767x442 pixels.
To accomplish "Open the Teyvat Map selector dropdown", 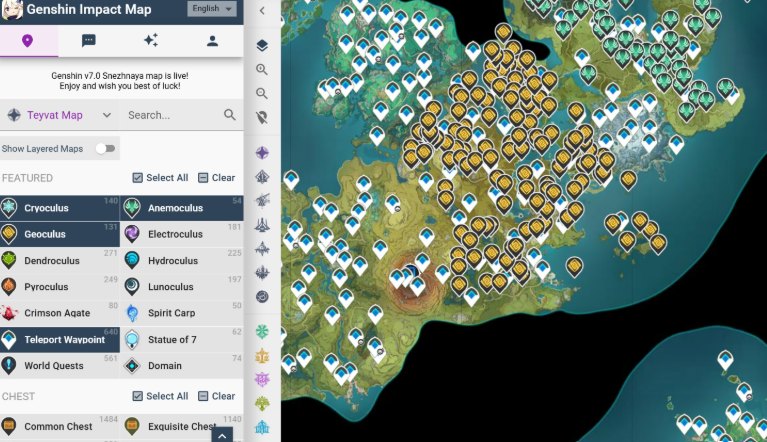I will [60, 115].
